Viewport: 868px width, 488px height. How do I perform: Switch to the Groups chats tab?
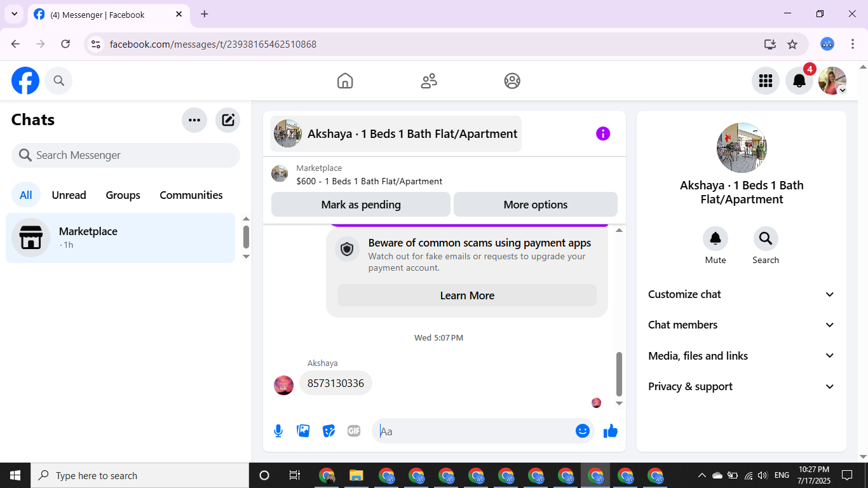click(123, 195)
